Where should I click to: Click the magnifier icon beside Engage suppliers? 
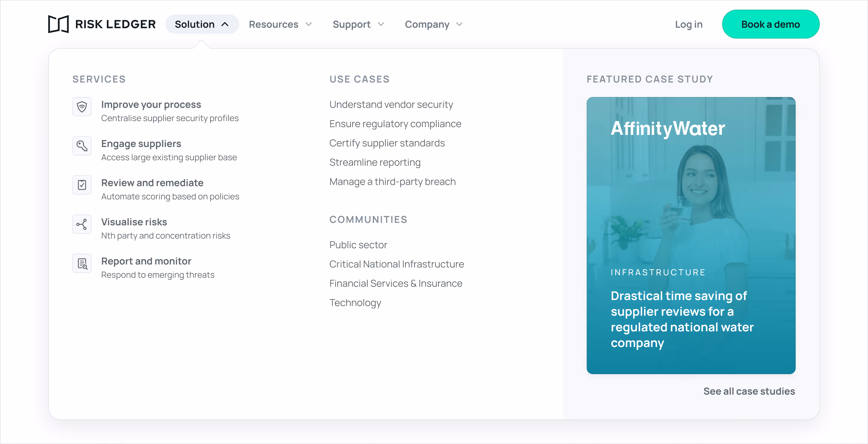coord(82,146)
